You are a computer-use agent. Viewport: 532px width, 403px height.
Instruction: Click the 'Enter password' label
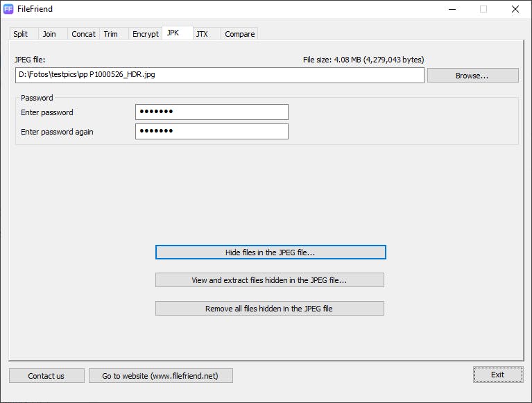click(47, 112)
